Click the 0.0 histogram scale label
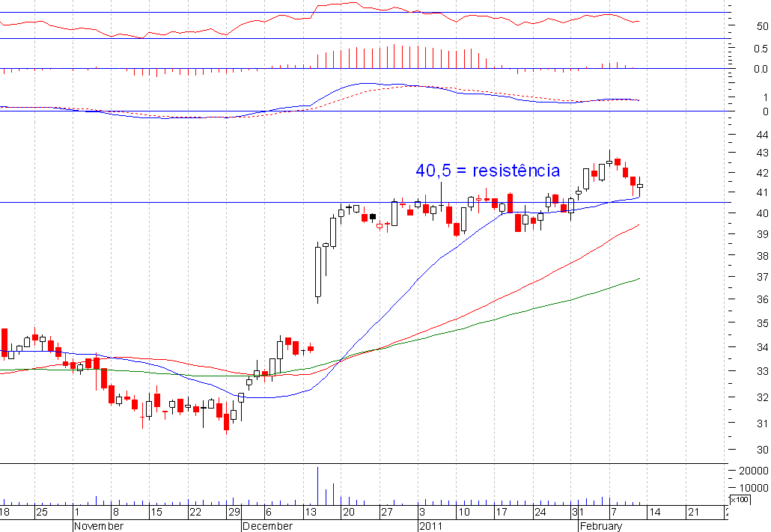 (x=761, y=70)
